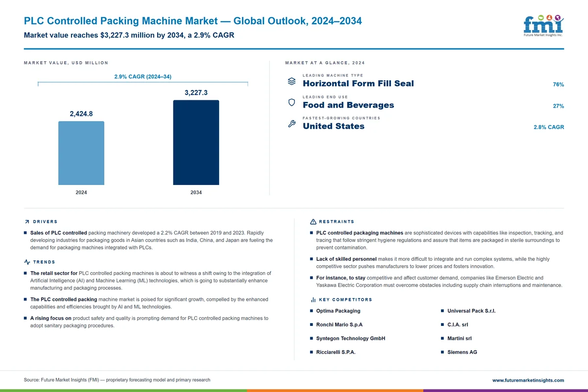Click the 2.8% CAGR value
This screenshot has width=588, height=392.
(x=549, y=127)
